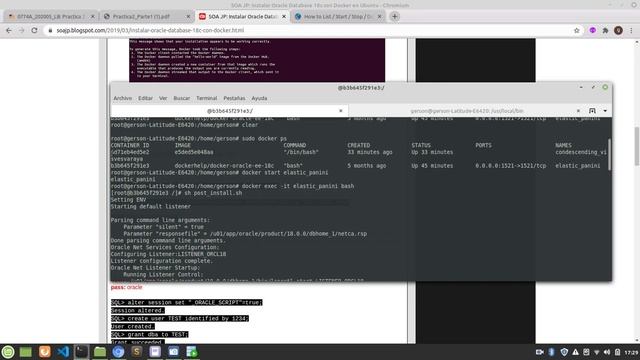Click the new terminal tab icon
Screen dimensions: 640x360
(x=592, y=111)
